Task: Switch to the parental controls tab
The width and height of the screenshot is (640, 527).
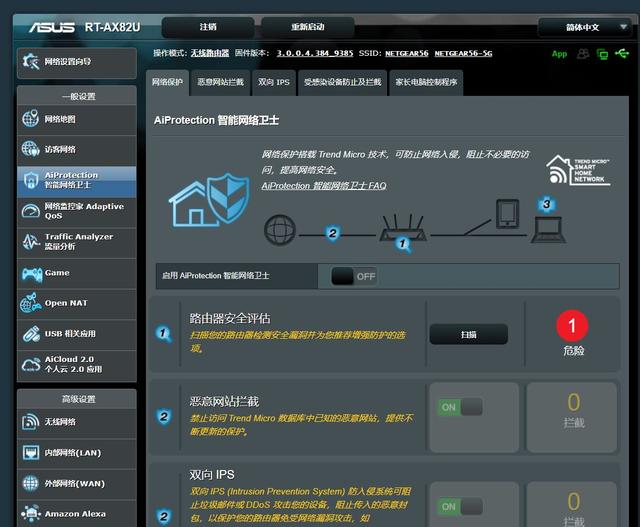Action: [426, 82]
